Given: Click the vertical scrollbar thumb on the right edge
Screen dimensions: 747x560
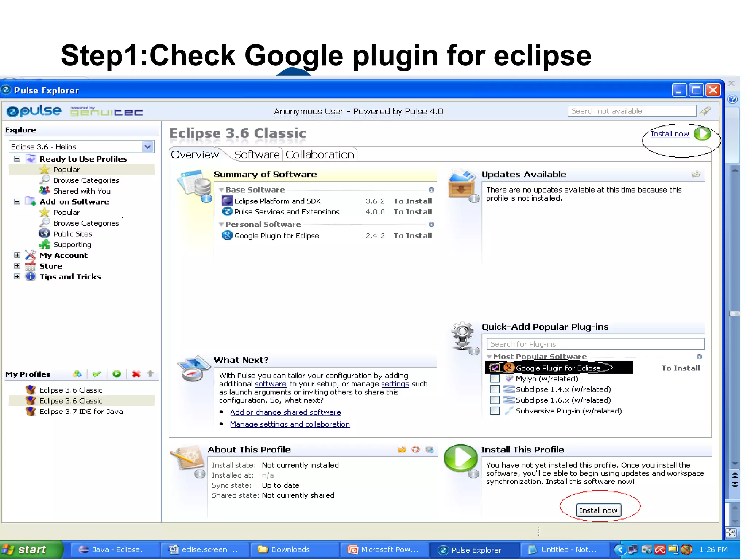Looking at the screenshot, I should coord(734,314).
